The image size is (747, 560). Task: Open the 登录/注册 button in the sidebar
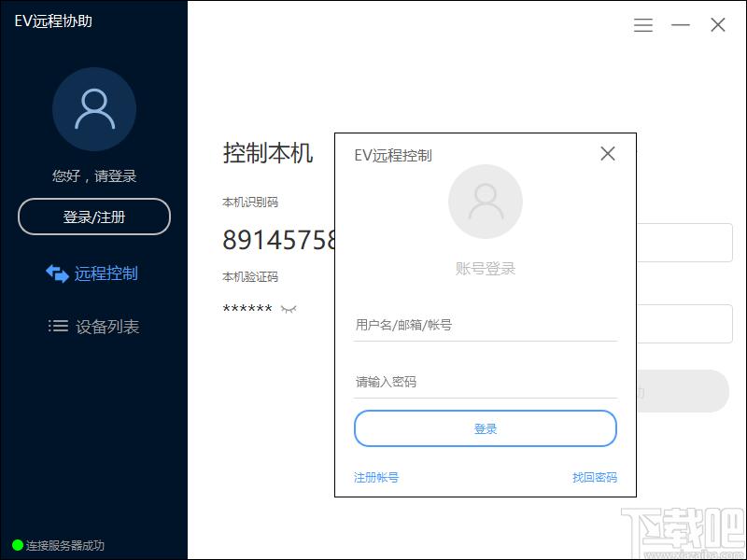[94, 217]
